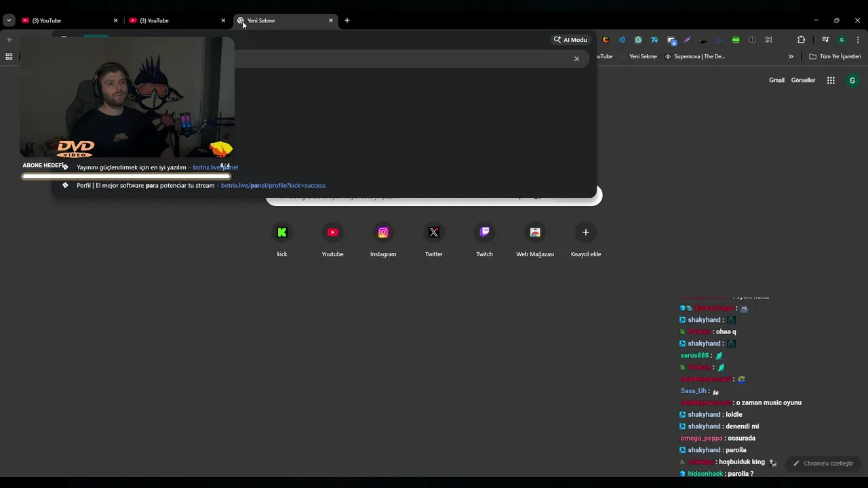The height and width of the screenshot is (488, 868).
Task: Click chat username hideonhack
Action: tap(705, 474)
